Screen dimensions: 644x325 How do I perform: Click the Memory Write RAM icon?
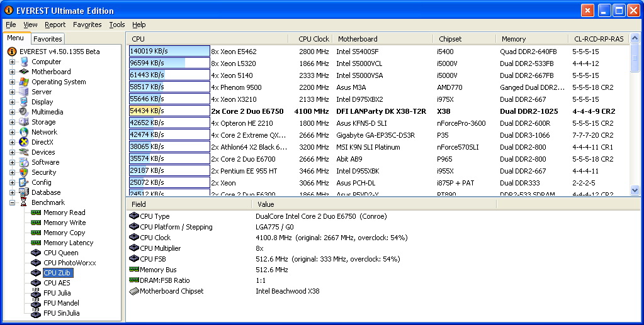point(36,223)
